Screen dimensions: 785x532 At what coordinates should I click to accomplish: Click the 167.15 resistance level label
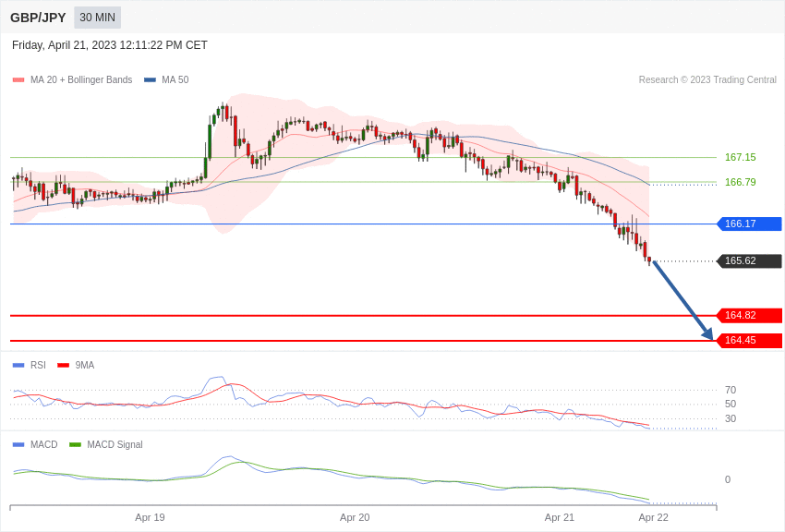pyautogui.click(x=741, y=157)
